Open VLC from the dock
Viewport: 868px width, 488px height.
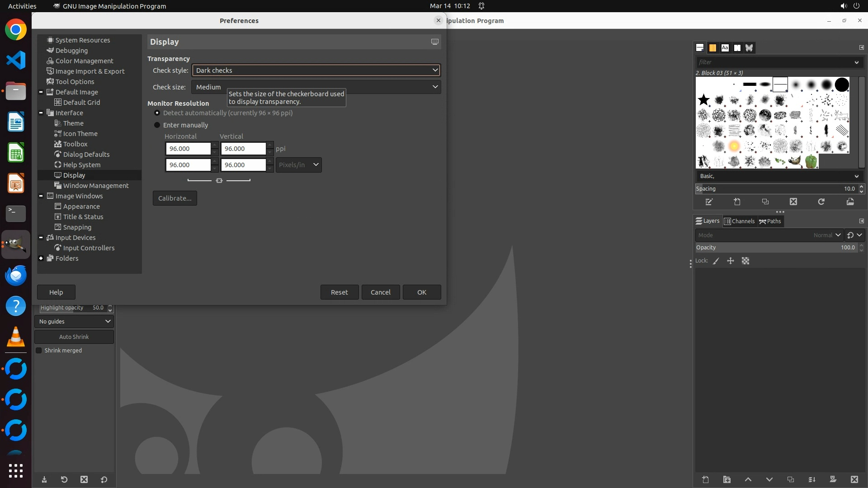coord(16,337)
